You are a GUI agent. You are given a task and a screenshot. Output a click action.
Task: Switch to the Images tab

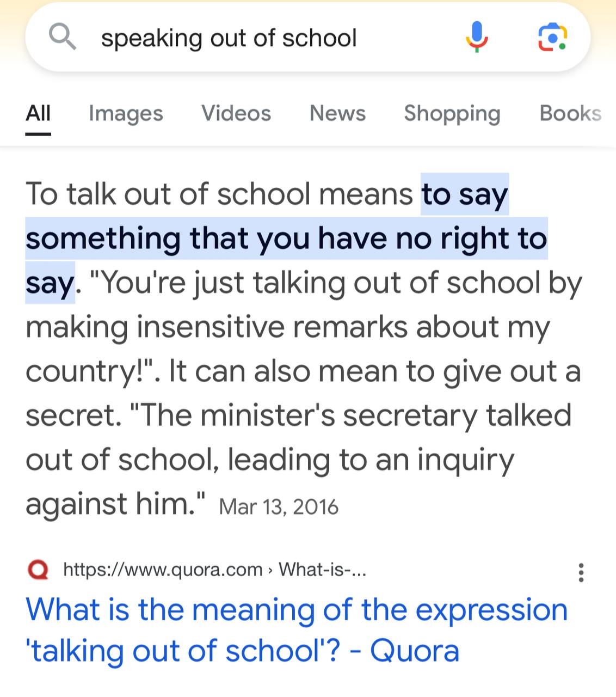pyautogui.click(x=126, y=113)
